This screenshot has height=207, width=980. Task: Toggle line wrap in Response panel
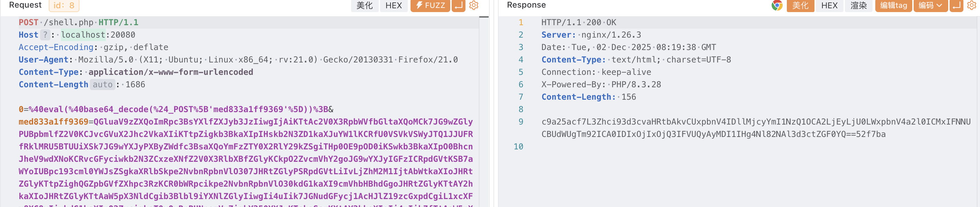[x=956, y=5]
